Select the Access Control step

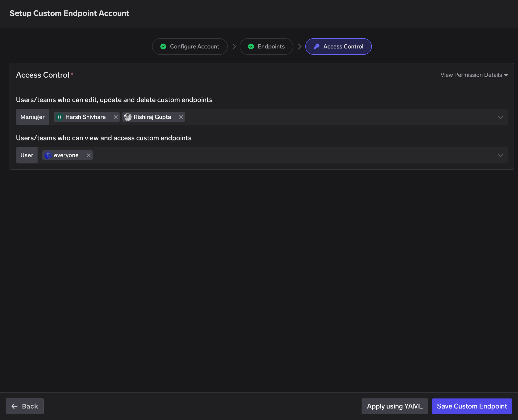pyautogui.click(x=338, y=47)
